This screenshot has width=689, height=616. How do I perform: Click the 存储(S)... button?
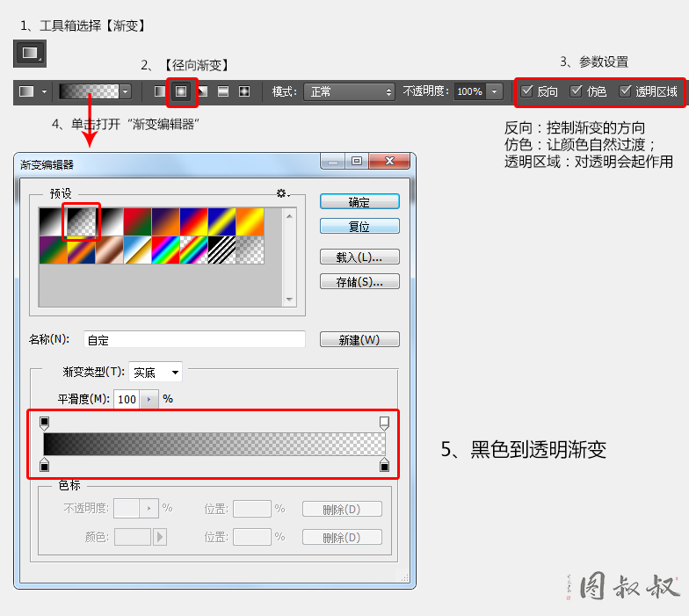click(359, 281)
